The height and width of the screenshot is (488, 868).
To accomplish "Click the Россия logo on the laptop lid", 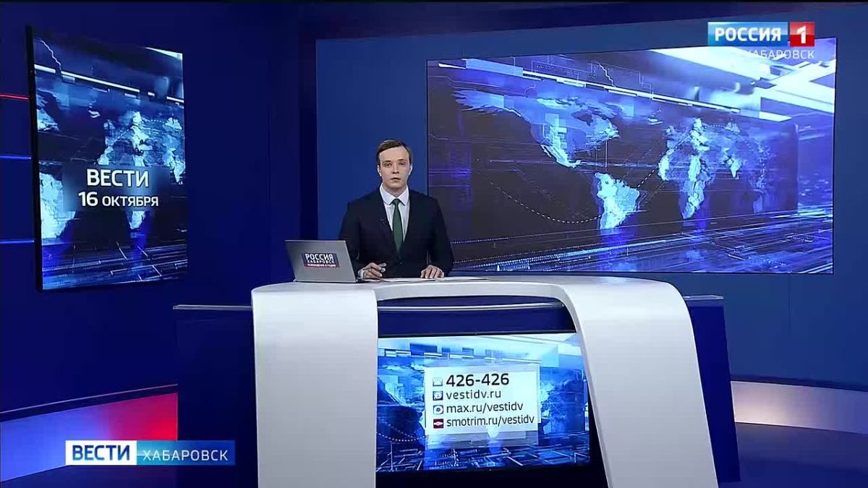I will tap(320, 260).
